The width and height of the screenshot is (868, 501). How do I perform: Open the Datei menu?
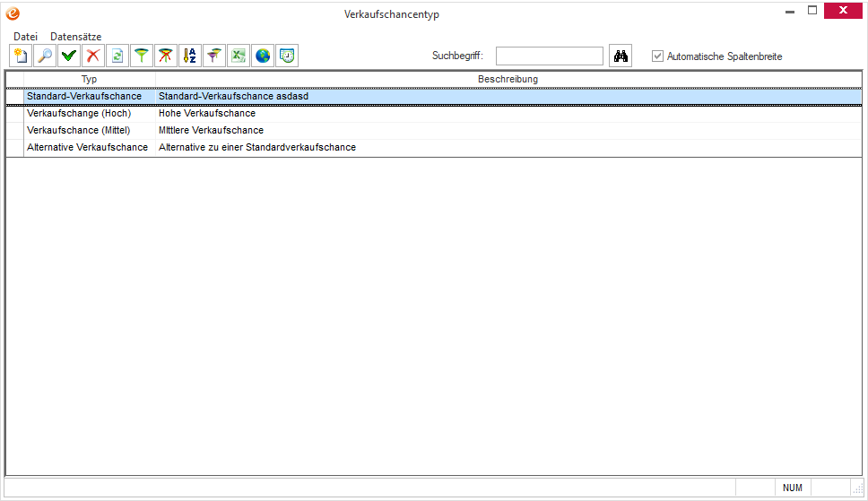25,37
